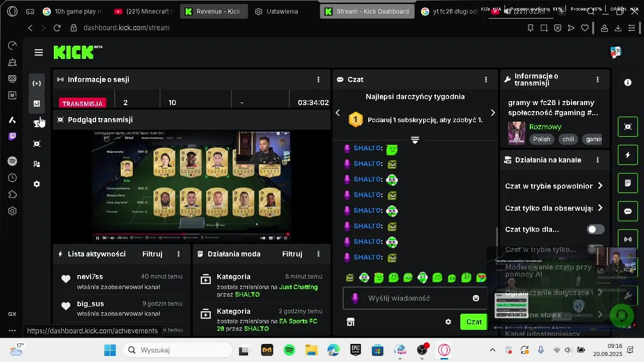Viewport: 644px width, 362px height.
Task: Click the Kick logo
Action: click(x=77, y=52)
